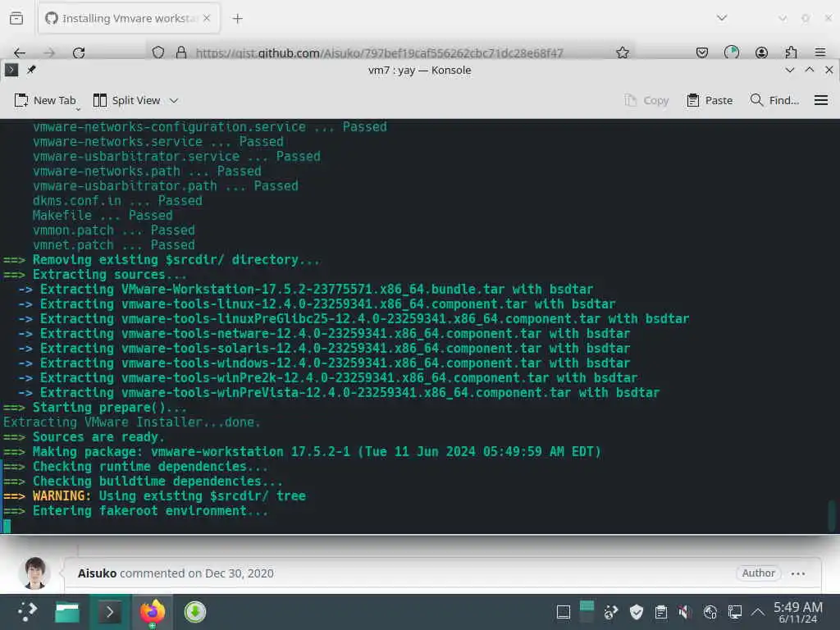Image resolution: width=840 pixels, height=630 pixels.
Task: Open the list all tabs chevron
Action: 722,18
